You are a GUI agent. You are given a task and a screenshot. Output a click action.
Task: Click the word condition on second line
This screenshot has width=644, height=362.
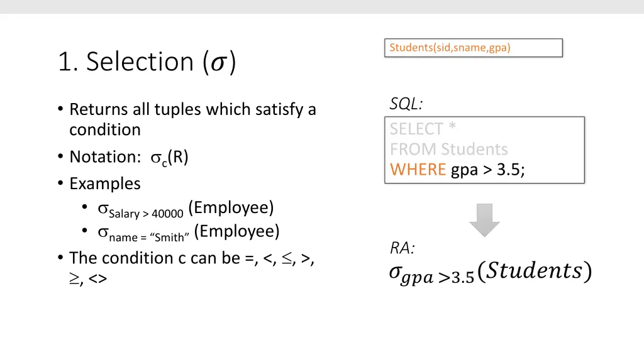coord(105,129)
